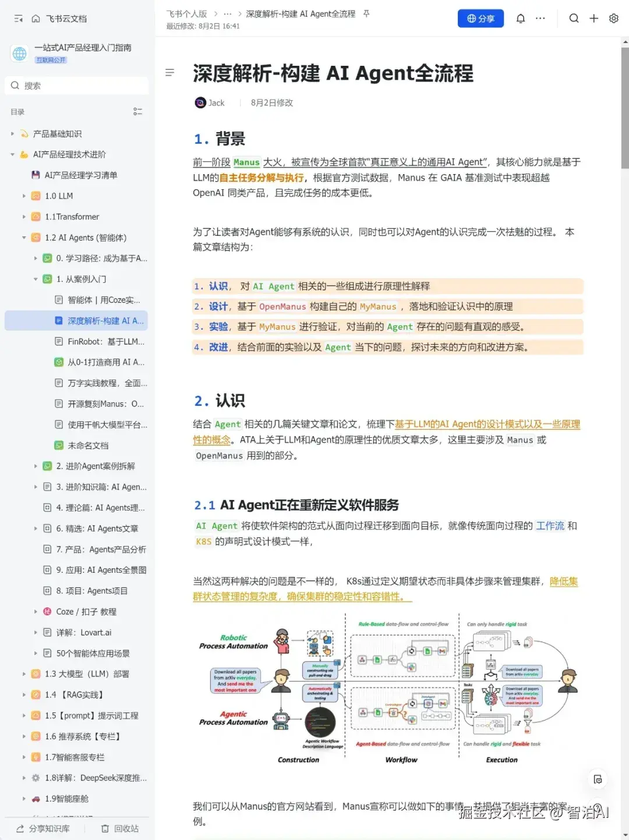
Task: Click the breadcrumb ellipsis item
Action: [228, 13]
